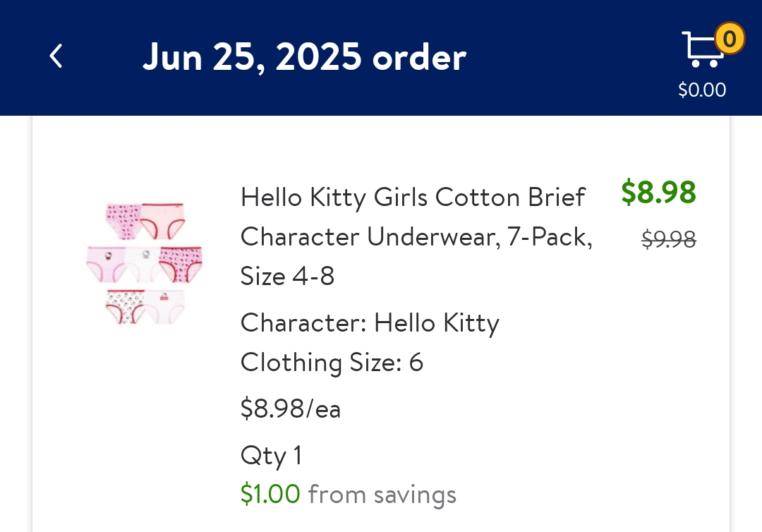Tap blank area below the product thumbnail
Viewport: 762px width, 532px height.
[145, 423]
